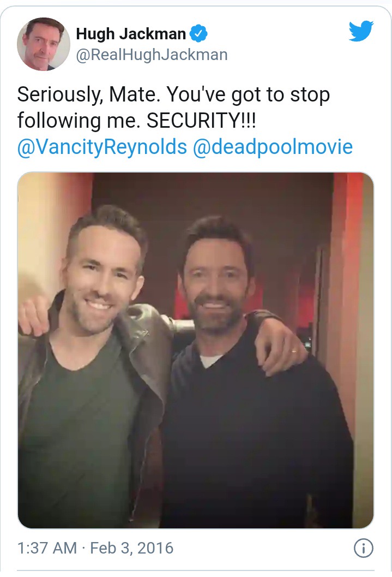Viewport: 392px width, 577px height.
Task: Click the 'following me.' text in tweet
Action: click(79, 121)
